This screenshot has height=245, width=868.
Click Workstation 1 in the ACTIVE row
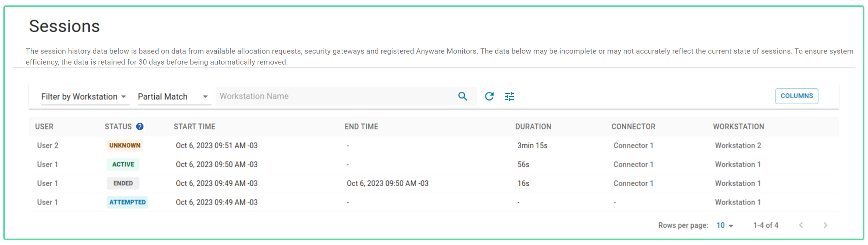[x=738, y=165]
